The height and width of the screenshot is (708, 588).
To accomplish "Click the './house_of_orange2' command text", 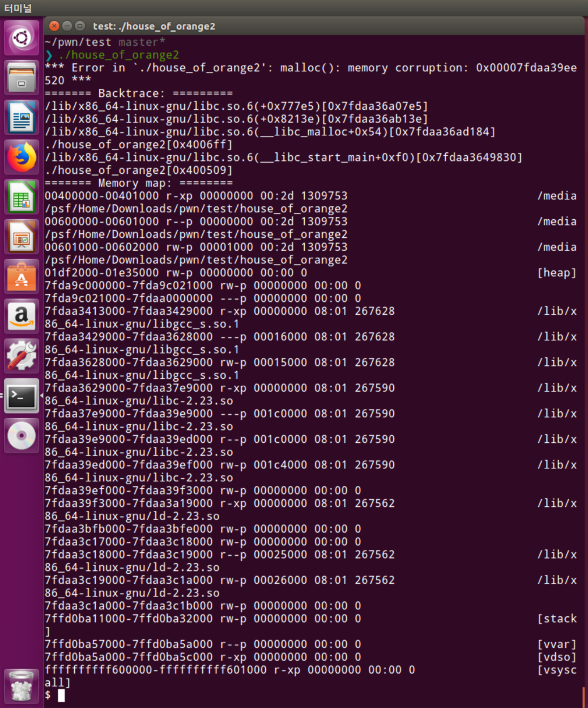I will point(118,55).
